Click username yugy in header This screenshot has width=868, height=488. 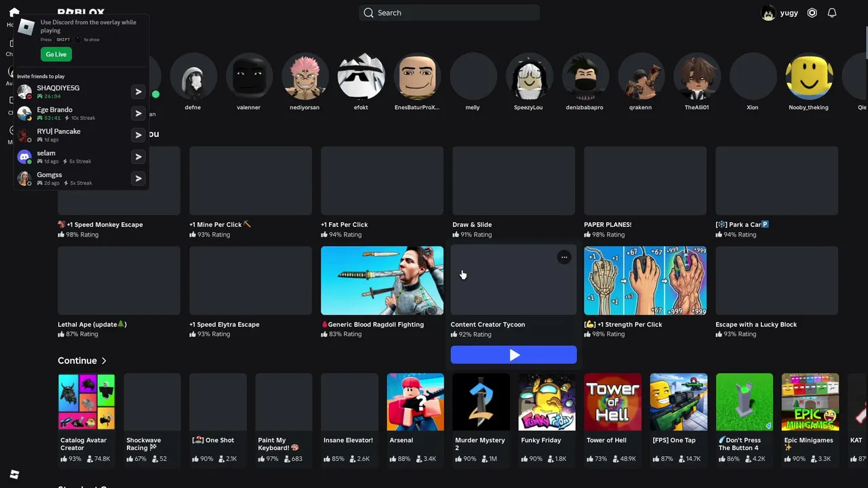click(789, 13)
